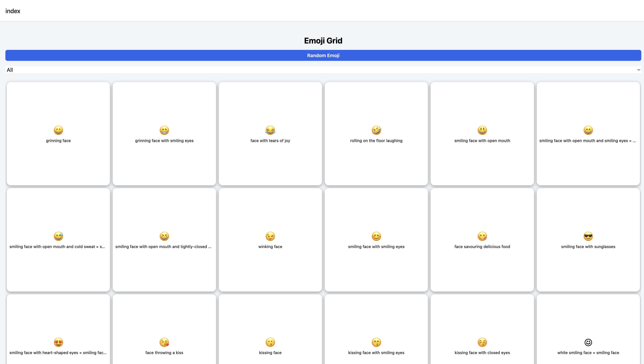This screenshot has height=364, width=644.
Task: Click the index title in header
Action: pyautogui.click(x=13, y=11)
